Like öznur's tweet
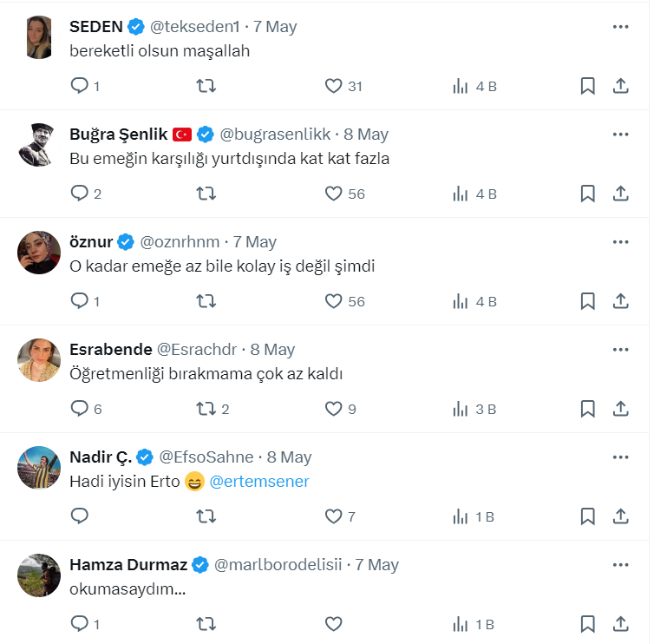 334,301
